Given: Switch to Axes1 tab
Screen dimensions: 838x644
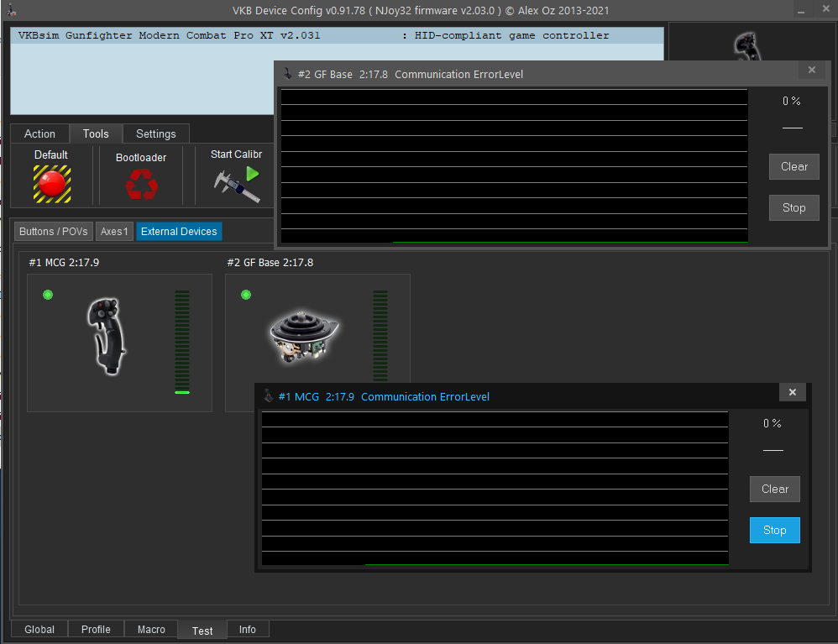Looking at the screenshot, I should [x=114, y=232].
